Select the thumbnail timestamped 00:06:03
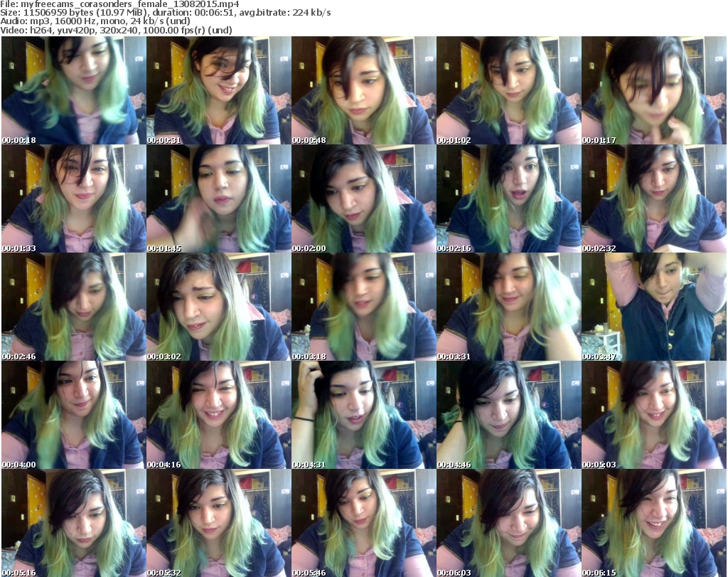 point(508,523)
